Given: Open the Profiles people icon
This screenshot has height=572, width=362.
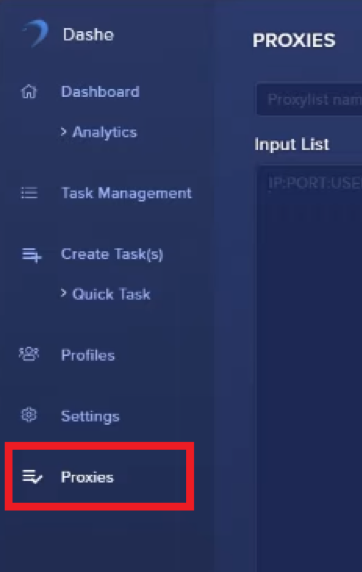Looking at the screenshot, I should [29, 354].
